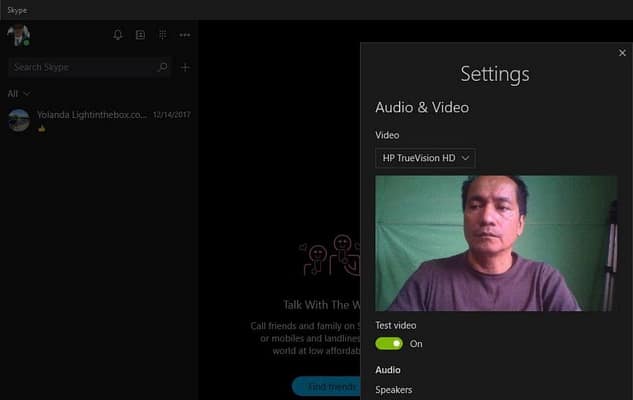The image size is (633, 400).
Task: Click the Settings title
Action: click(495, 74)
